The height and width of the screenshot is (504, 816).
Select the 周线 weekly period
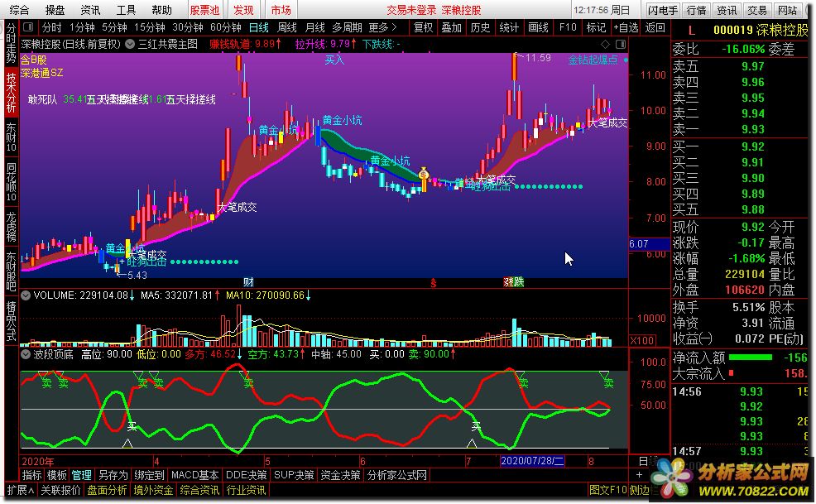[x=286, y=27]
